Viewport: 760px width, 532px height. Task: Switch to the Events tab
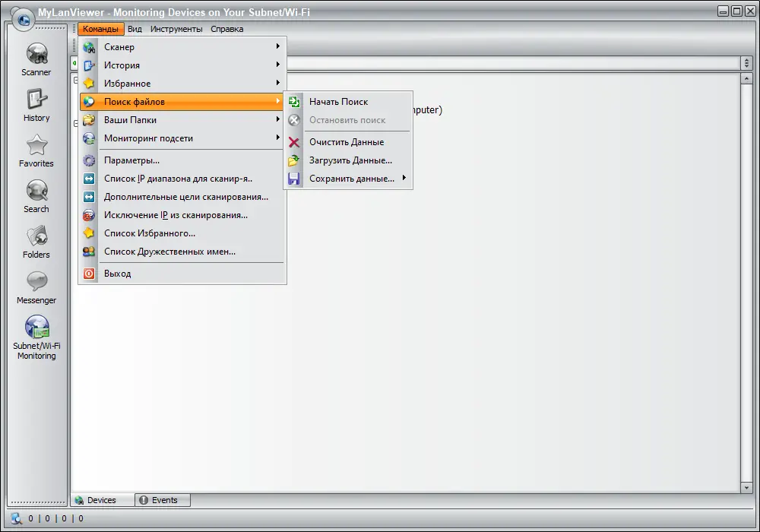(162, 500)
